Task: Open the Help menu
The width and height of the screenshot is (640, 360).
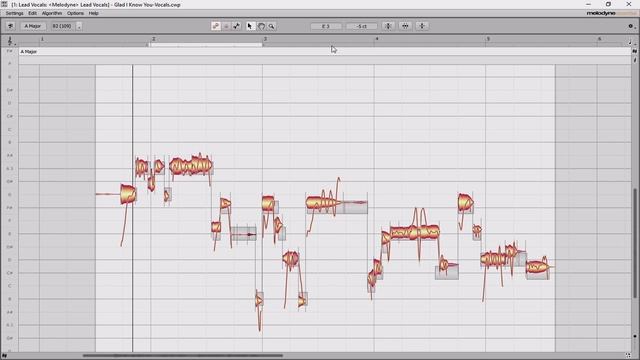Action: (93, 13)
